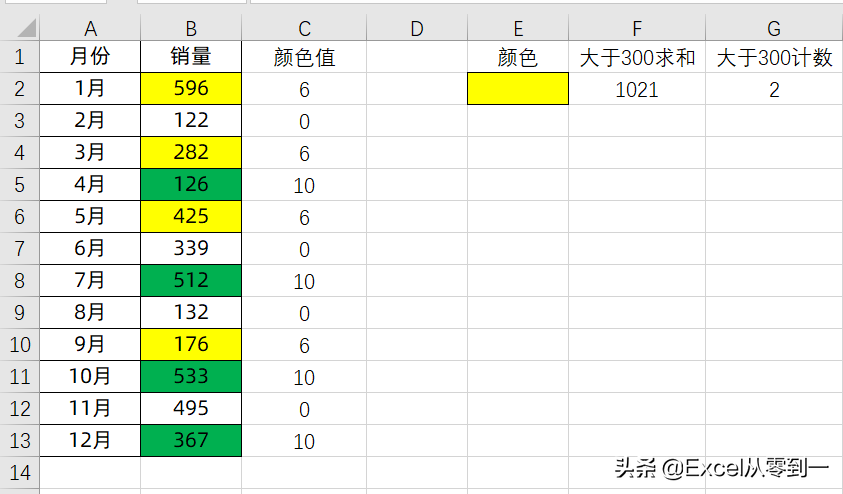Select green sales cell 512

[191, 281]
